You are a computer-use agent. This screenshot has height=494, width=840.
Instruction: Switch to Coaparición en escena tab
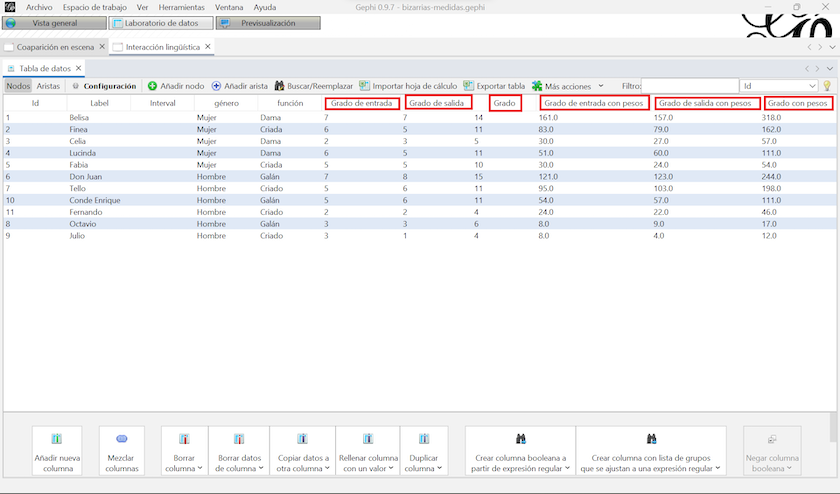tap(53, 47)
